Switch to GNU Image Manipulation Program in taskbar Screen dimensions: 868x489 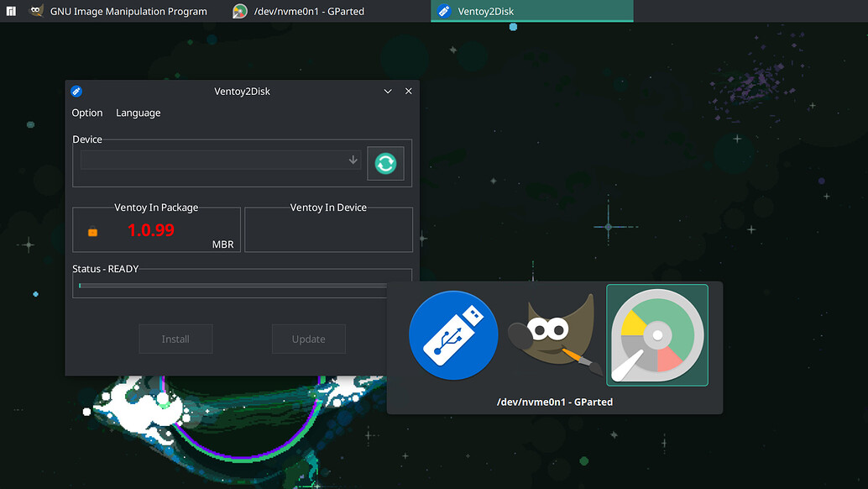[x=118, y=12]
